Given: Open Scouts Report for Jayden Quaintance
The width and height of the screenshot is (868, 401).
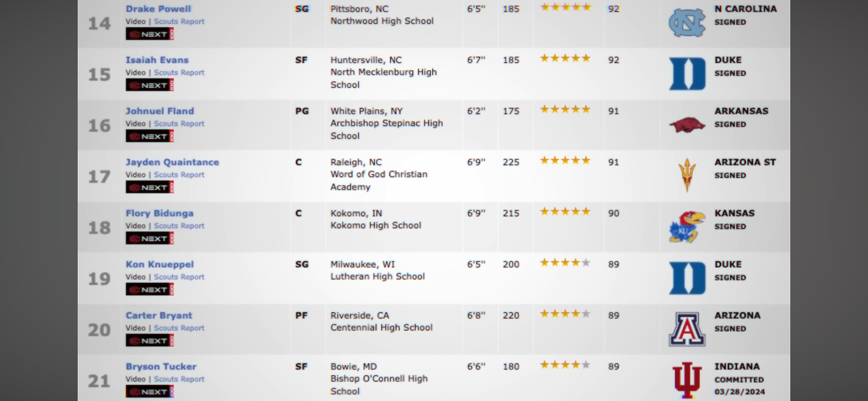Looking at the screenshot, I should (x=179, y=175).
